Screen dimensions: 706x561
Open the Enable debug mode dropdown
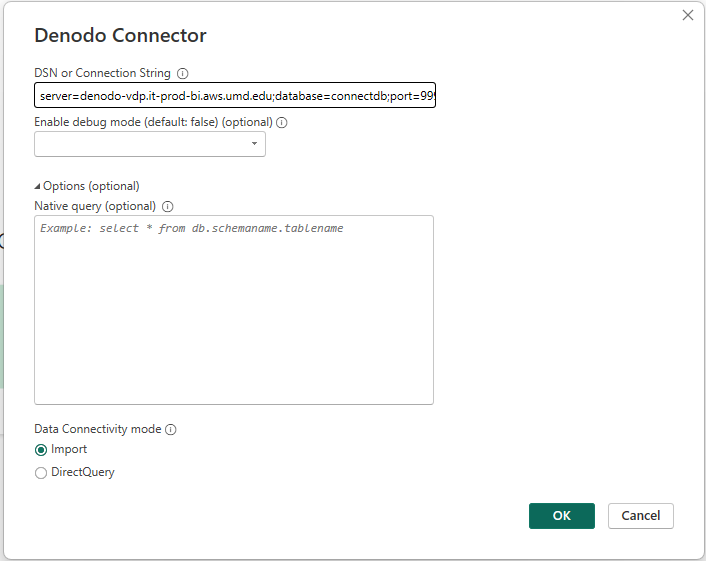pos(150,144)
